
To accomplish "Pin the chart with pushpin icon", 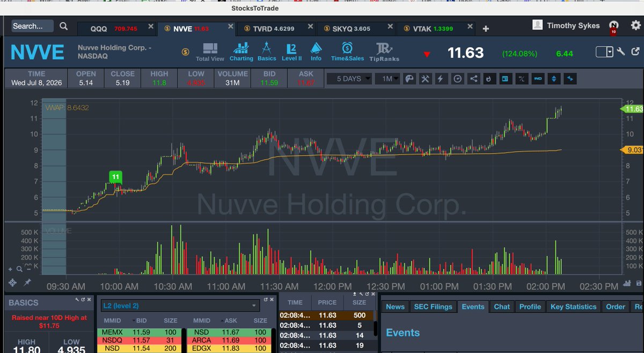I will pyautogui.click(x=27, y=283).
